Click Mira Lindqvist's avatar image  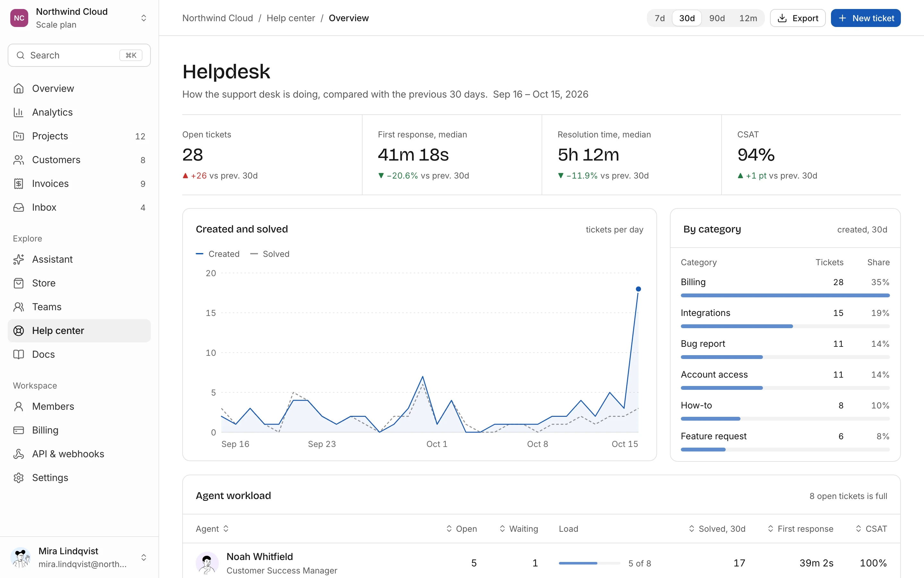tap(21, 557)
